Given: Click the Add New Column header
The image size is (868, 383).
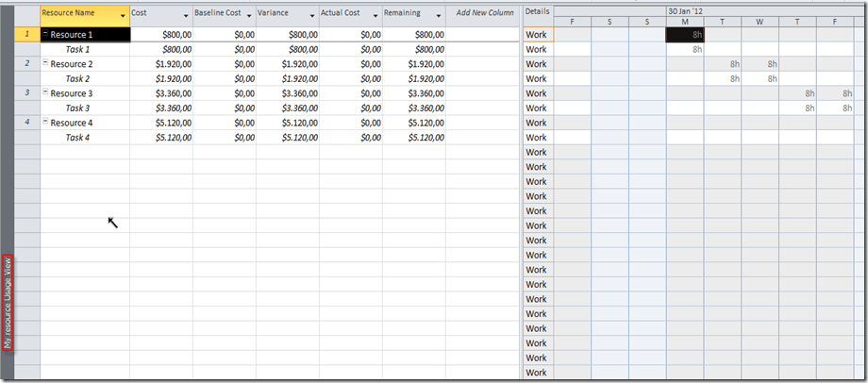Looking at the screenshot, I should pyautogui.click(x=484, y=13).
